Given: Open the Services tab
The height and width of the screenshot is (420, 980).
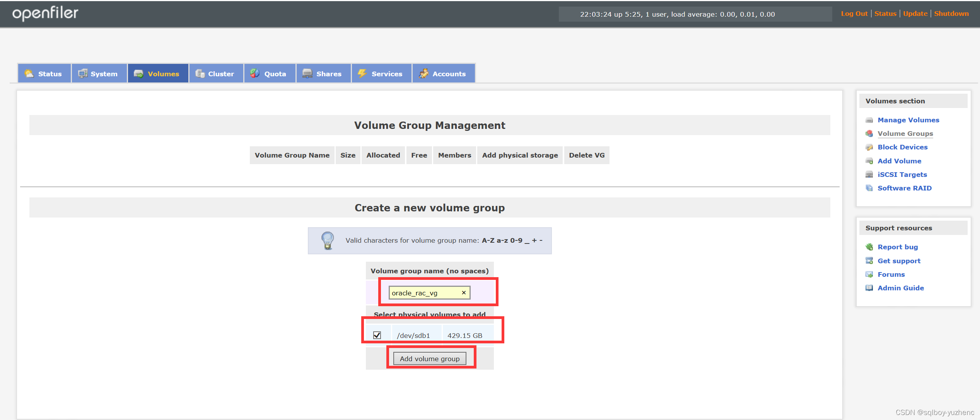Looking at the screenshot, I should [x=381, y=74].
